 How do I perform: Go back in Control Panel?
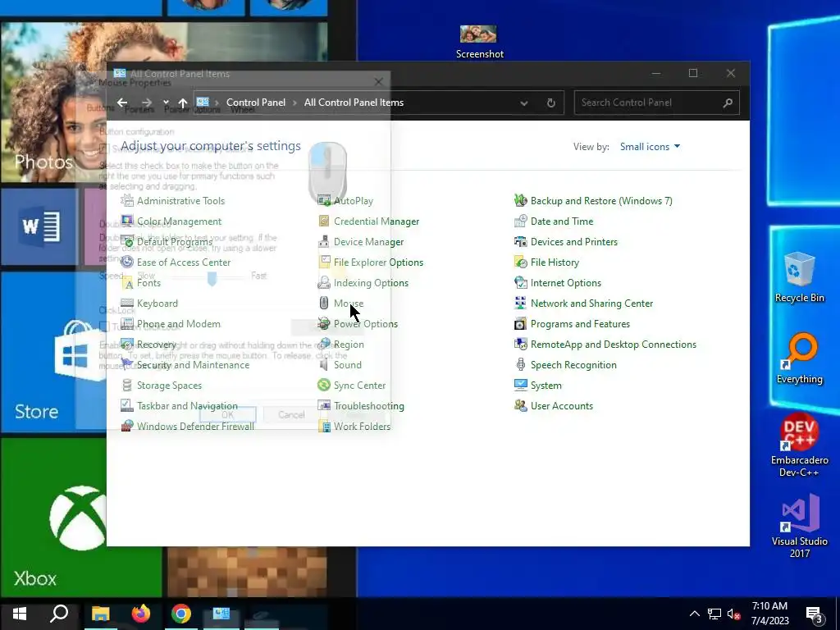(122, 103)
